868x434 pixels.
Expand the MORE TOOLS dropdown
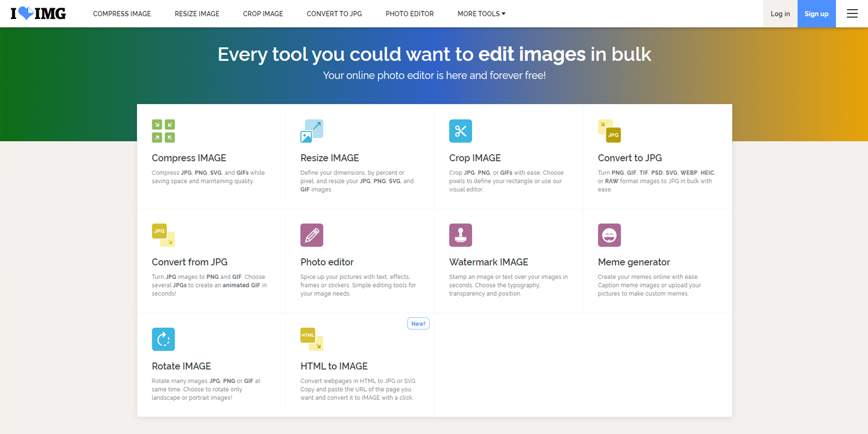[x=481, y=14]
